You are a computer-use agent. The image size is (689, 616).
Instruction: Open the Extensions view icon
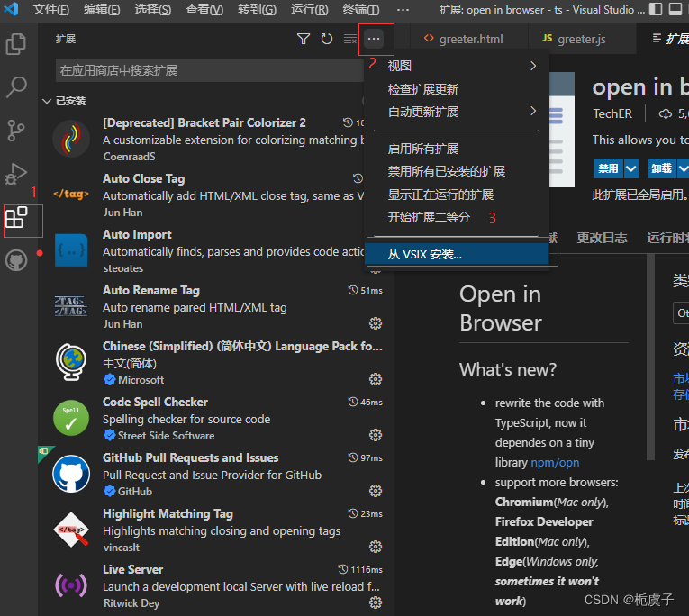pos(16,217)
